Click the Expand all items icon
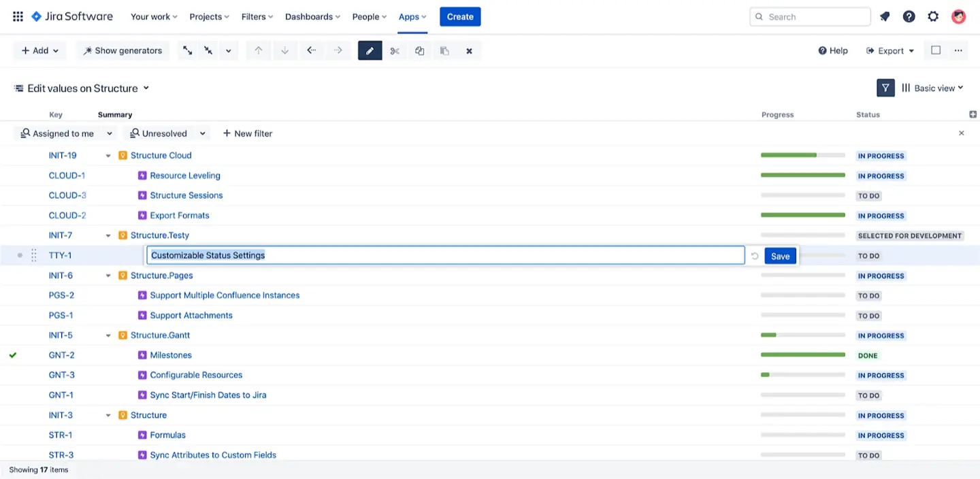This screenshot has width=980, height=479. click(x=188, y=50)
